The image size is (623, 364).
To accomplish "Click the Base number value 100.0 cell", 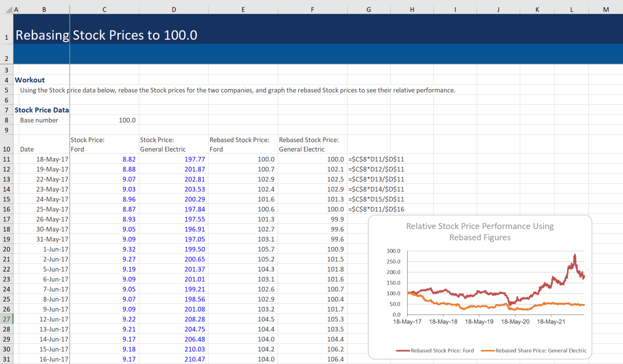I will coord(104,120).
